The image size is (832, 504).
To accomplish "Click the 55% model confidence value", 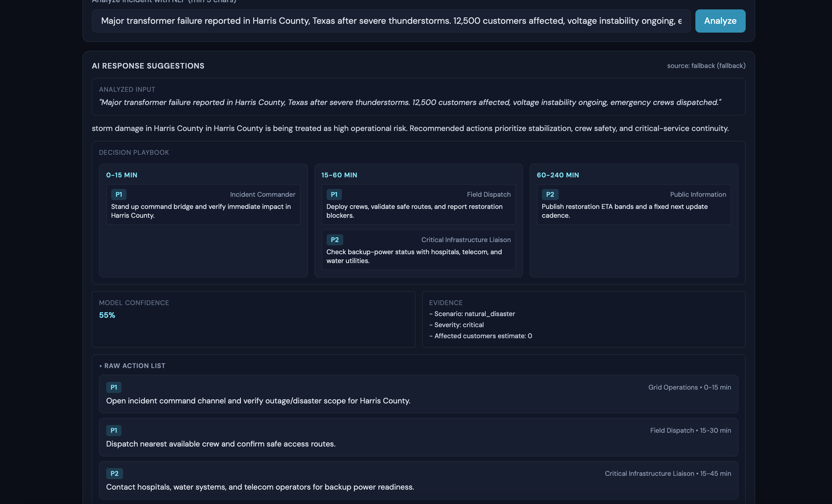I will pos(107,315).
